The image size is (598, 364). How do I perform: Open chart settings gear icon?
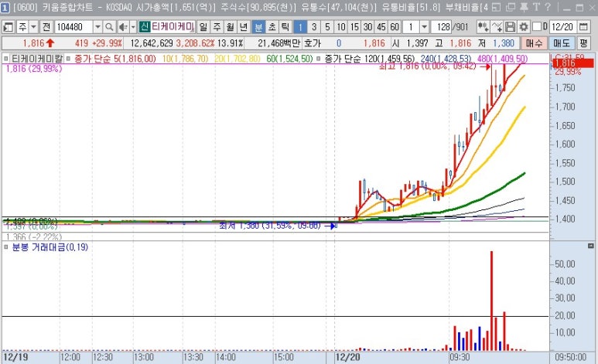[x=524, y=27]
